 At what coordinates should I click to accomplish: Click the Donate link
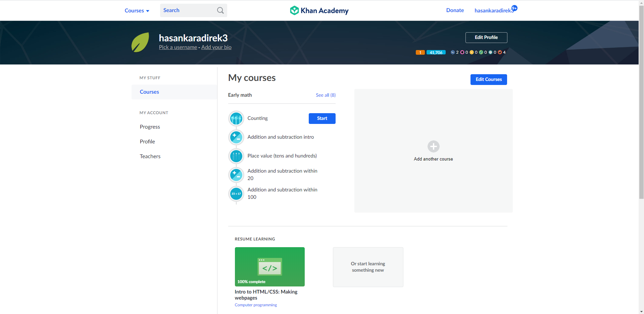(x=455, y=10)
